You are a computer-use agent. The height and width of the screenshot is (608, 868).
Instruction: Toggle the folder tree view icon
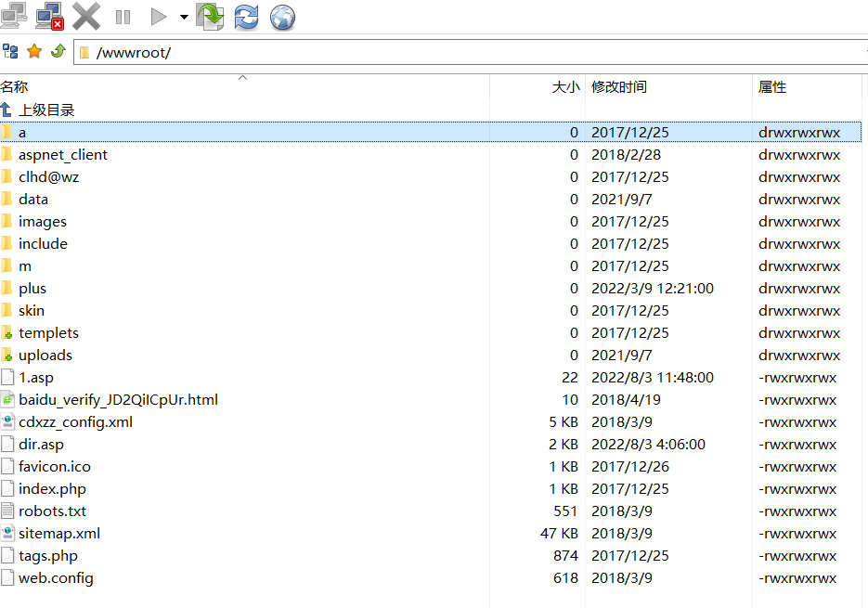click(x=10, y=52)
